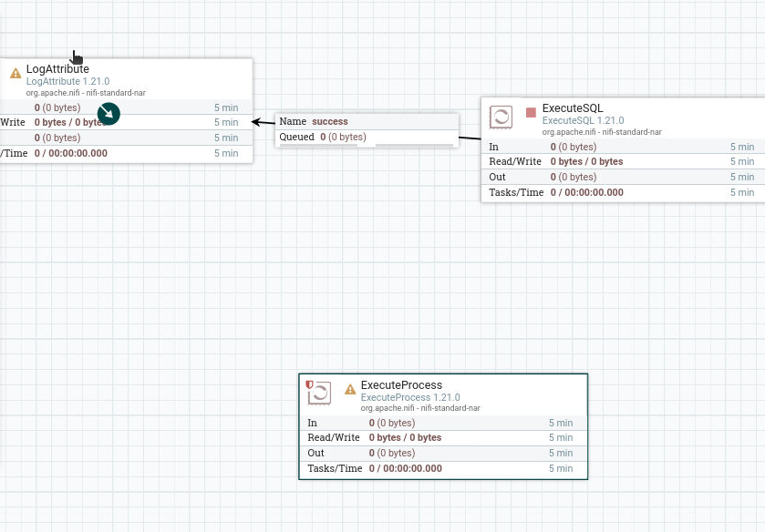Click the ExecuteSQL Out statistics row
The width and height of the screenshot is (765, 532).
click(623, 177)
